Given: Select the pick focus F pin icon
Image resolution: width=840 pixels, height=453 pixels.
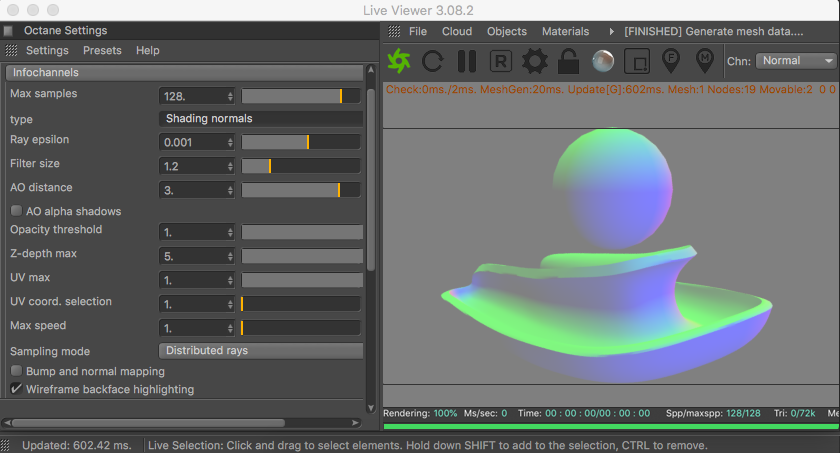Looking at the screenshot, I should click(671, 61).
